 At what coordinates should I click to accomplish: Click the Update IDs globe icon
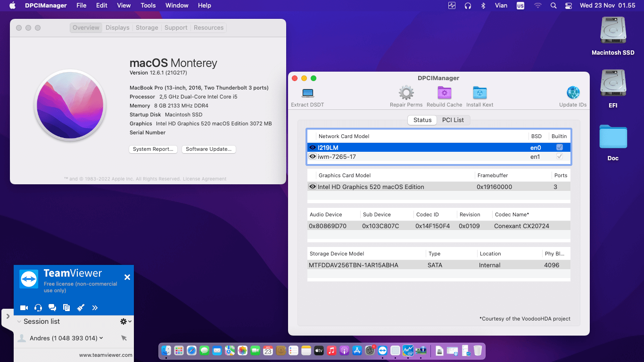point(573,93)
